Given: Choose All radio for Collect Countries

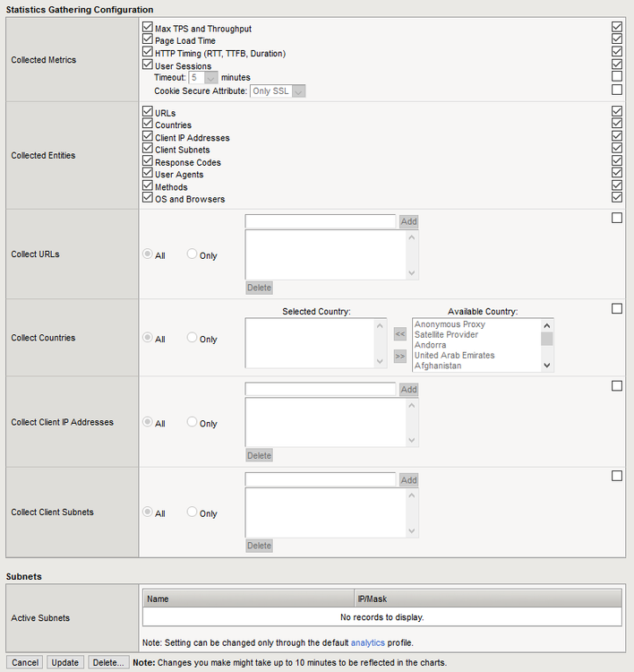Looking at the screenshot, I should click(149, 339).
